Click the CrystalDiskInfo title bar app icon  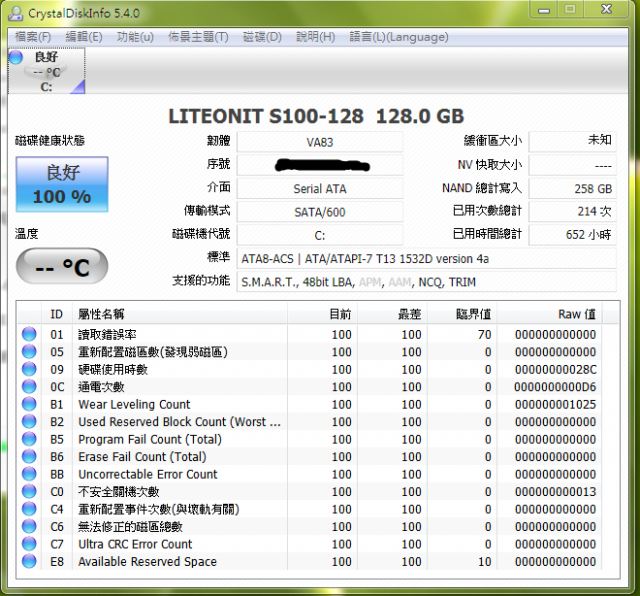coord(16,13)
